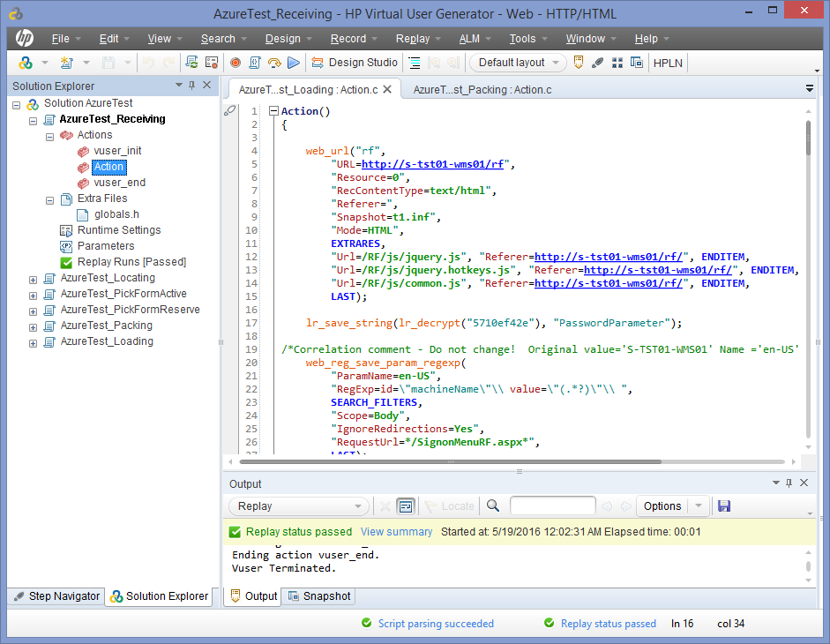Open dropdown arrow beside New Script icon
The width and height of the screenshot is (830, 644).
click(86, 63)
